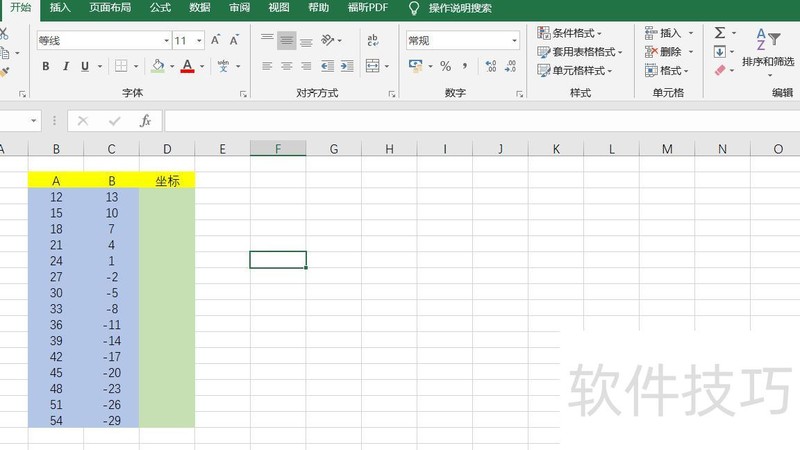Expand the Name Box dropdown
The width and height of the screenshot is (800, 450).
[33, 121]
